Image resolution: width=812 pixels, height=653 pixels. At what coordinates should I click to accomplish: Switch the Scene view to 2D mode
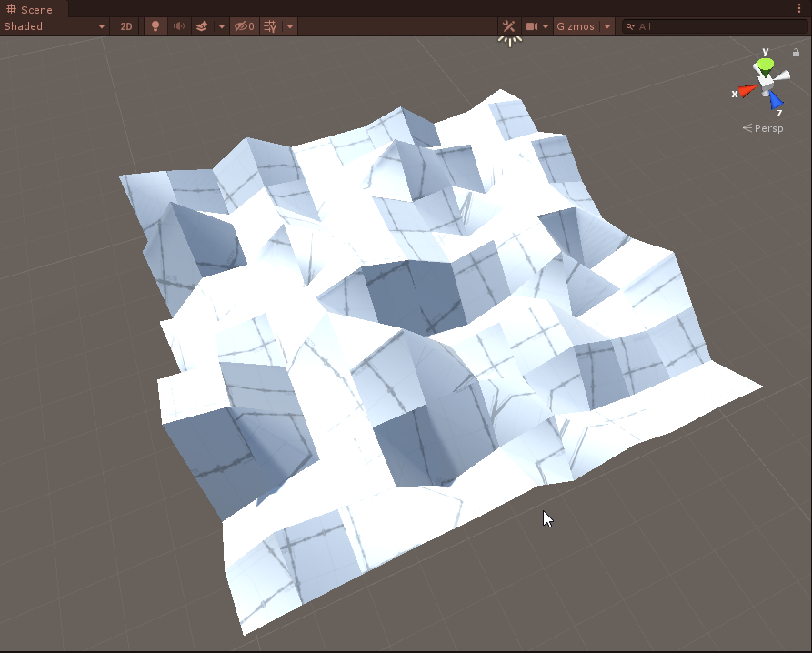pos(125,26)
